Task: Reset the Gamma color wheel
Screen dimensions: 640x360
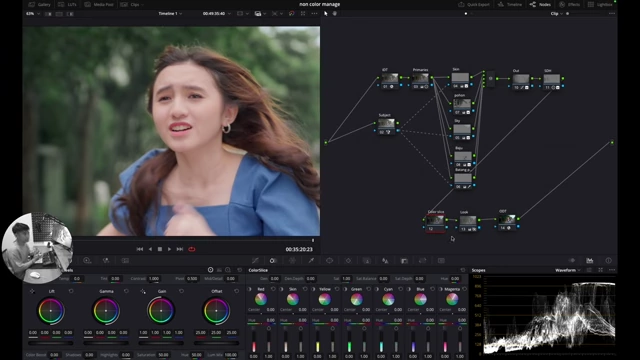Action: [126, 291]
